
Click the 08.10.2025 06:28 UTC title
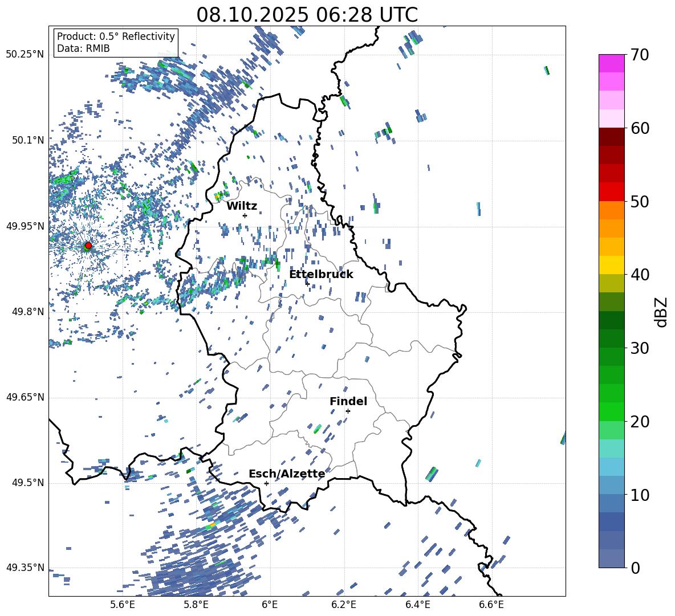pos(307,15)
